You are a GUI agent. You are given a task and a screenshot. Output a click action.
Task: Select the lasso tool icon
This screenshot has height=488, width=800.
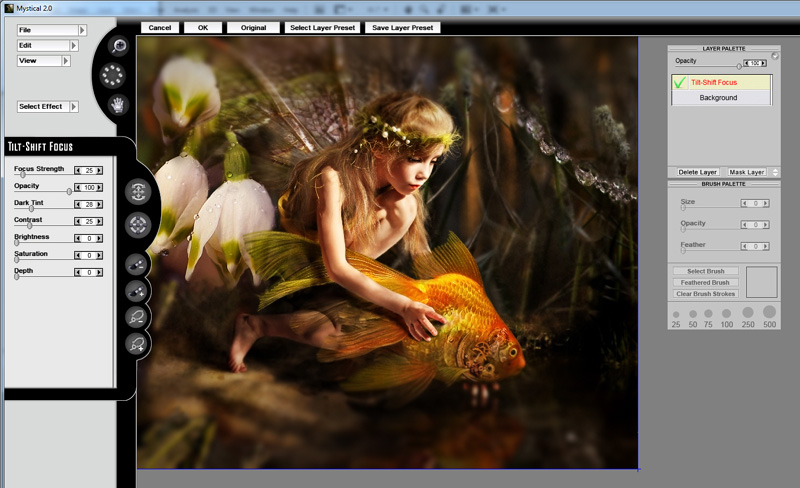(x=137, y=317)
